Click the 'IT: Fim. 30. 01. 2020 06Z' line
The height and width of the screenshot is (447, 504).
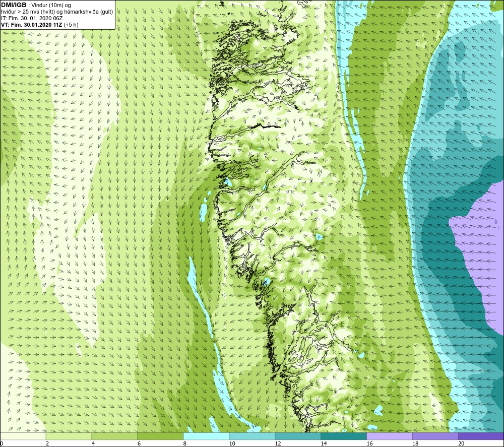point(32,18)
